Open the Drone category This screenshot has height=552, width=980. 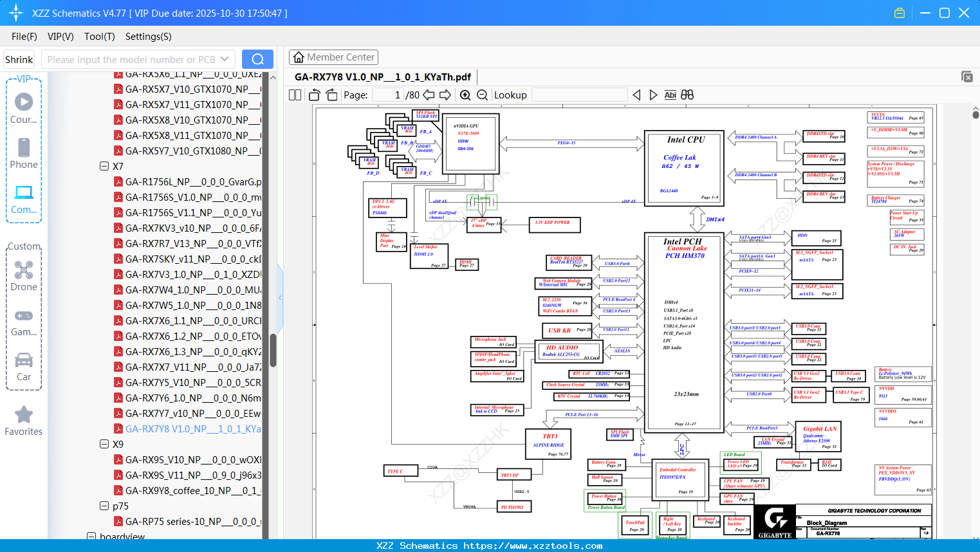click(24, 276)
